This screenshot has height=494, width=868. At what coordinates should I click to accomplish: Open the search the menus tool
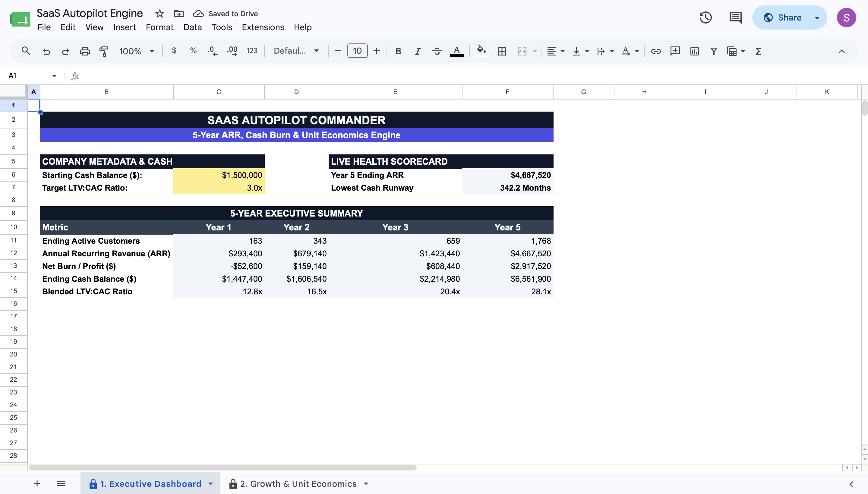26,51
